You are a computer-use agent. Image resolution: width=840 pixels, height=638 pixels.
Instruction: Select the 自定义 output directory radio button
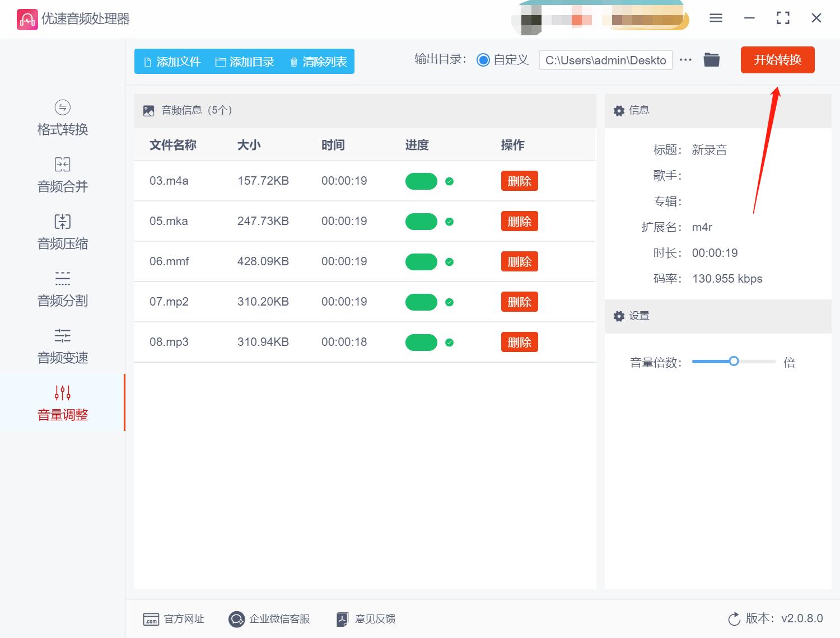point(483,59)
